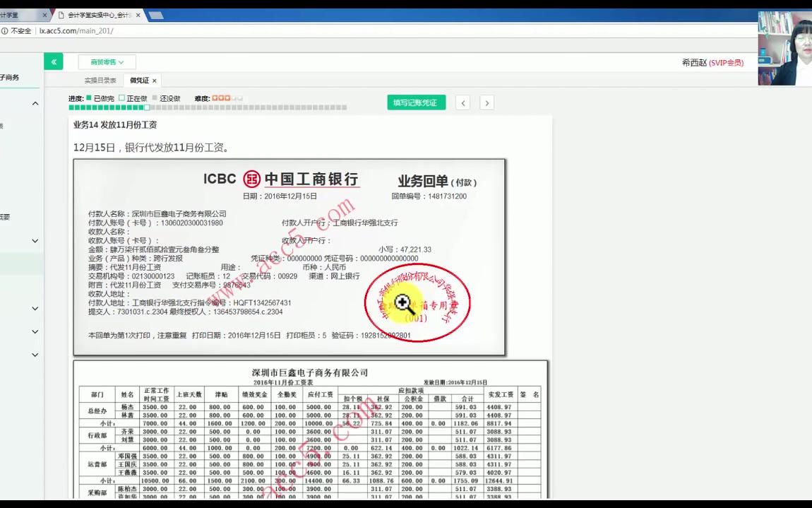This screenshot has width=812, height=508.
Task: Collapse the sidebar with the « icon
Action: pos(54,61)
